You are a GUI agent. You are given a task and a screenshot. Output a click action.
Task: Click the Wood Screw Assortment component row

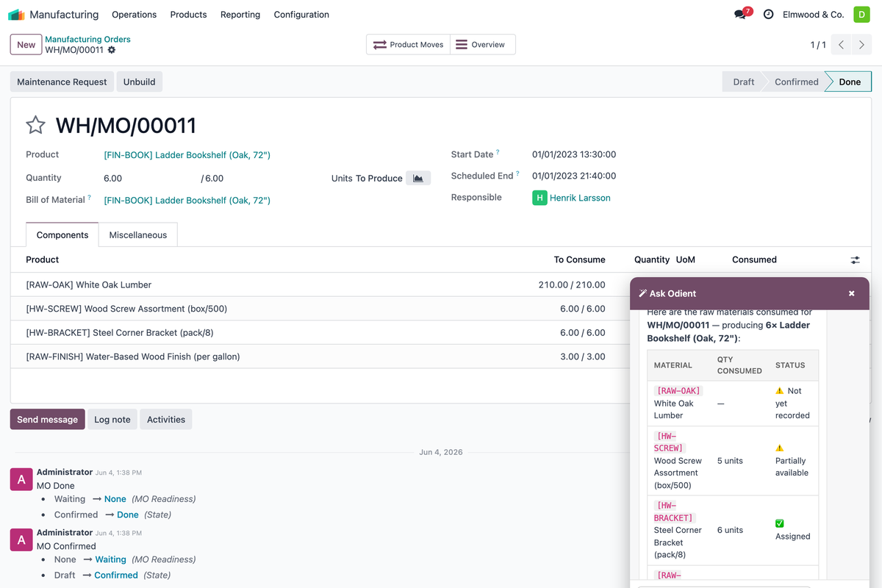tap(320, 309)
